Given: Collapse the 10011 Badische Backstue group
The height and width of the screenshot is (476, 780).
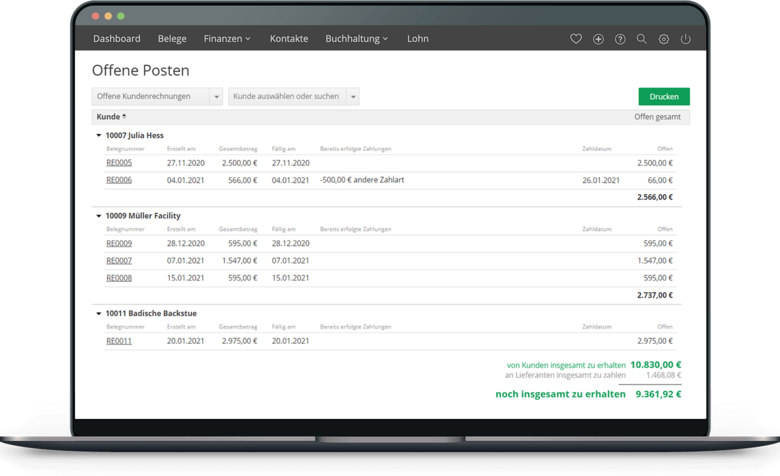Looking at the screenshot, I should tap(98, 314).
